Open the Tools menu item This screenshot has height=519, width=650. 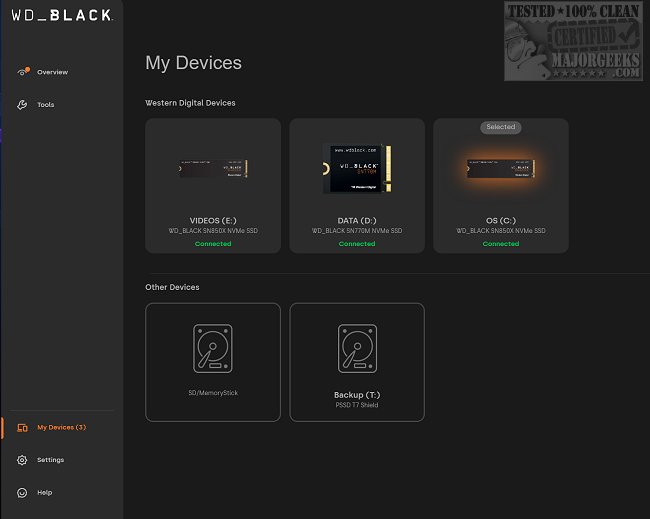[x=46, y=105]
